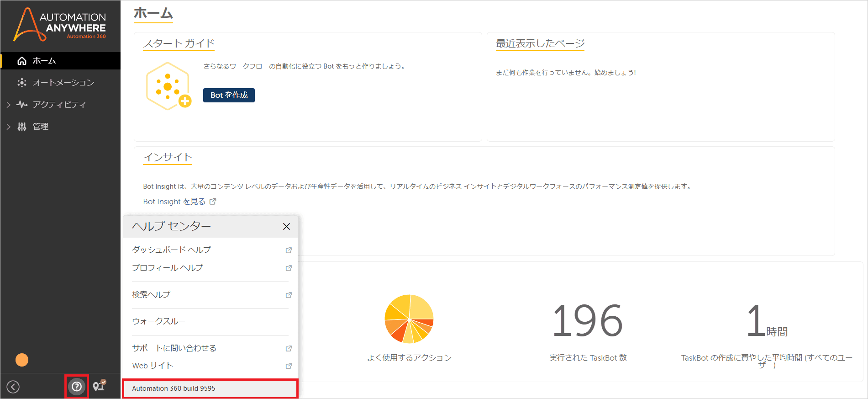Click external icon for プロフィール ヘルプ
This screenshot has width=868, height=399.
coord(289,268)
